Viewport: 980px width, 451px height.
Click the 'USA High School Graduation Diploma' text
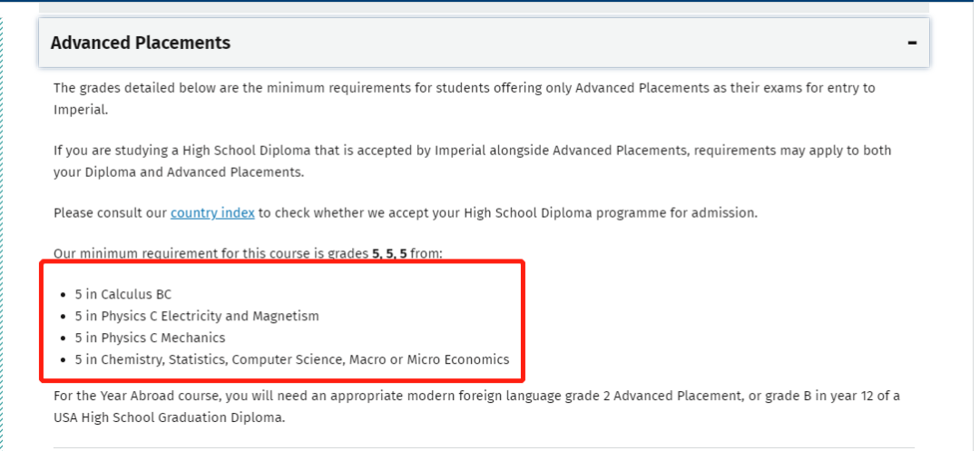point(170,418)
